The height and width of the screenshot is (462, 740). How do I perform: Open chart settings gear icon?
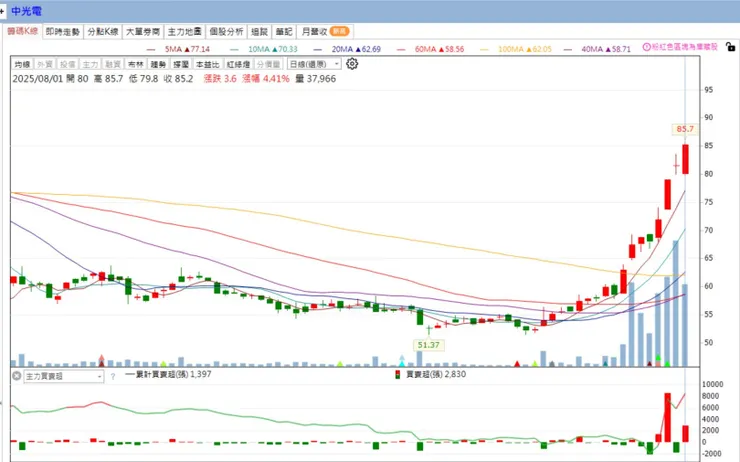pyautogui.click(x=352, y=64)
